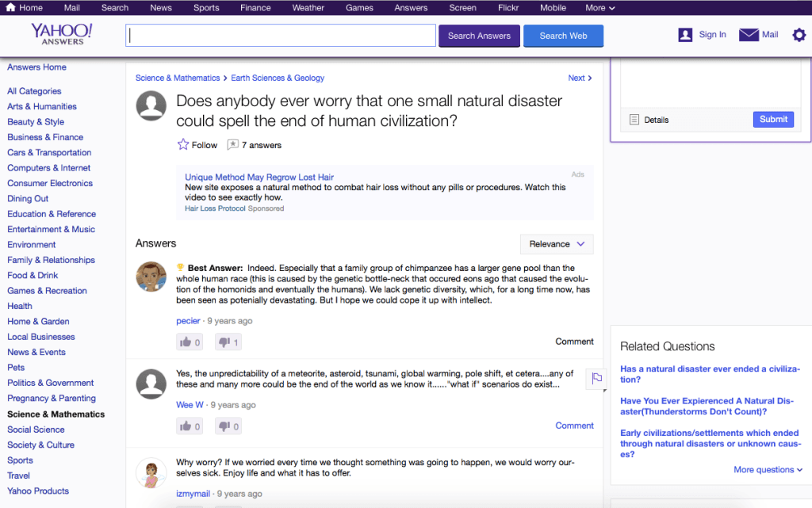Open the Science & Mathematics breadcrumb

coord(178,78)
